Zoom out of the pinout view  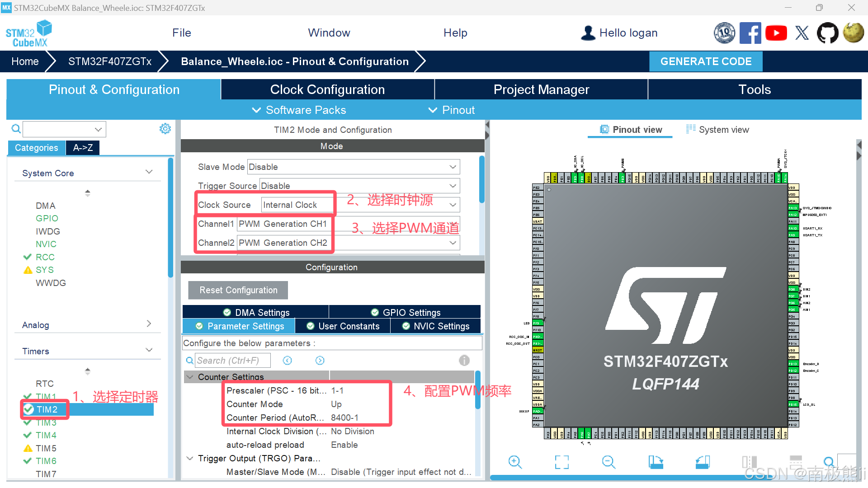(609, 462)
